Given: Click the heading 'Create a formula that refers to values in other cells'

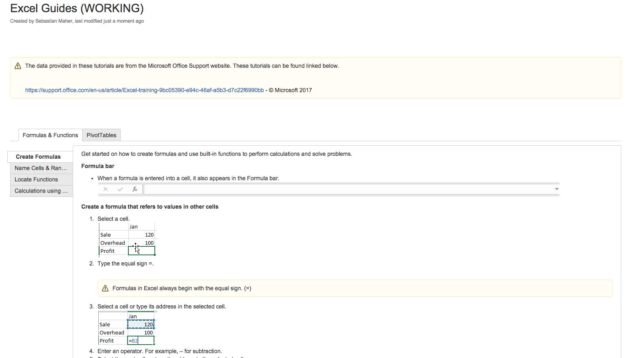Looking at the screenshot, I should click(150, 207).
